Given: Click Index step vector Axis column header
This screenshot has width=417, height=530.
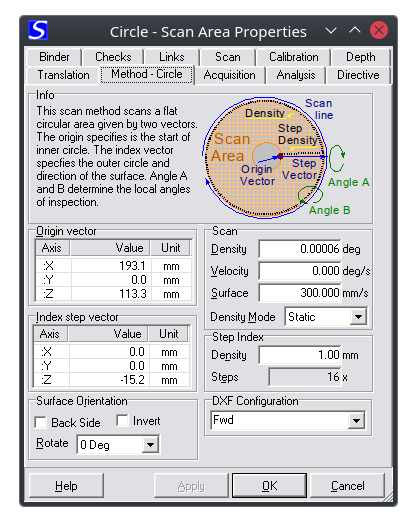Looking at the screenshot, I should pyautogui.click(x=50, y=334).
